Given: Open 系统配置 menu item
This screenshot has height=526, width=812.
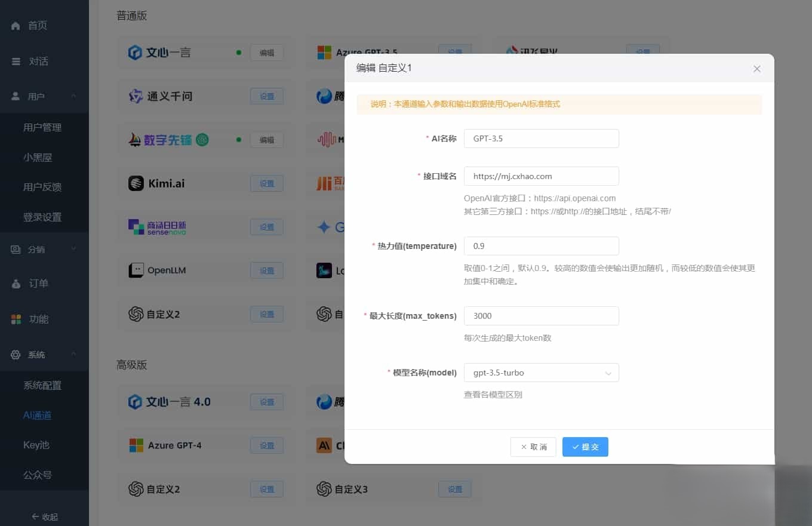Looking at the screenshot, I should click(x=42, y=385).
